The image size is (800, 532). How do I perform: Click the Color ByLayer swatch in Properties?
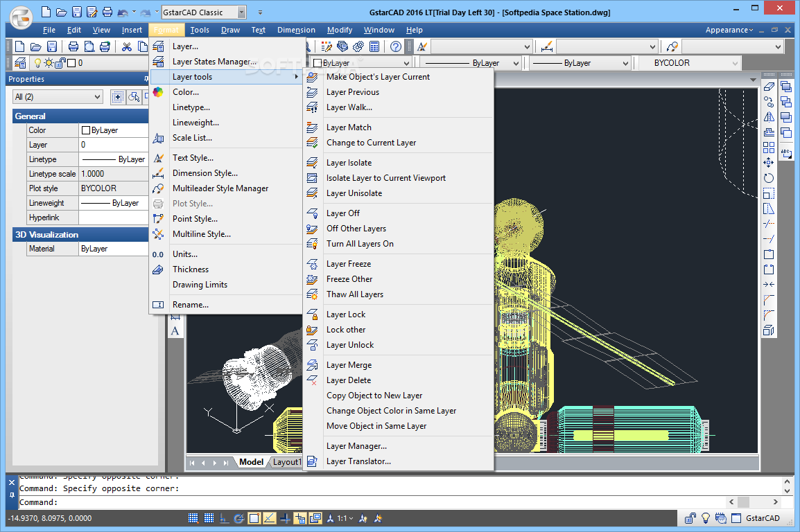[86, 130]
